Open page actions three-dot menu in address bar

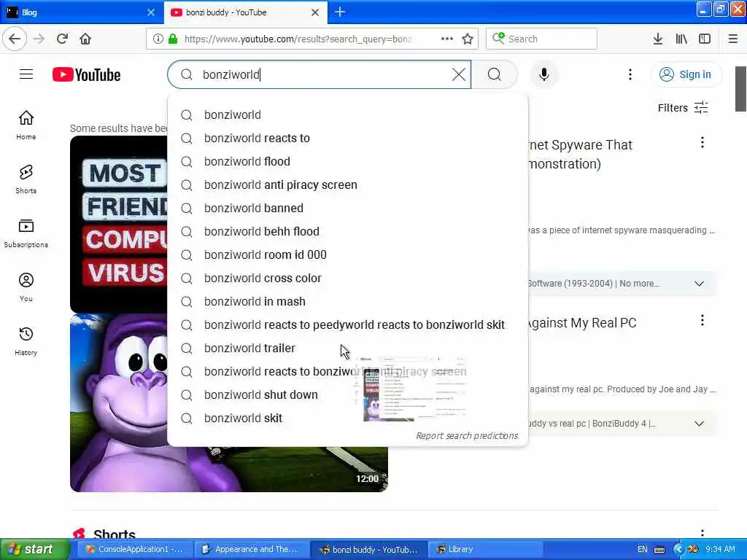tap(447, 39)
